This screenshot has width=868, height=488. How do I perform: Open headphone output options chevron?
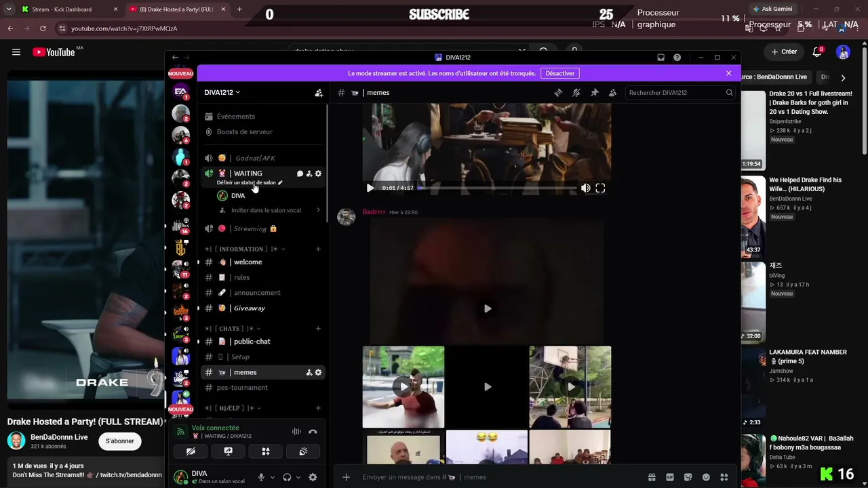coord(298,477)
